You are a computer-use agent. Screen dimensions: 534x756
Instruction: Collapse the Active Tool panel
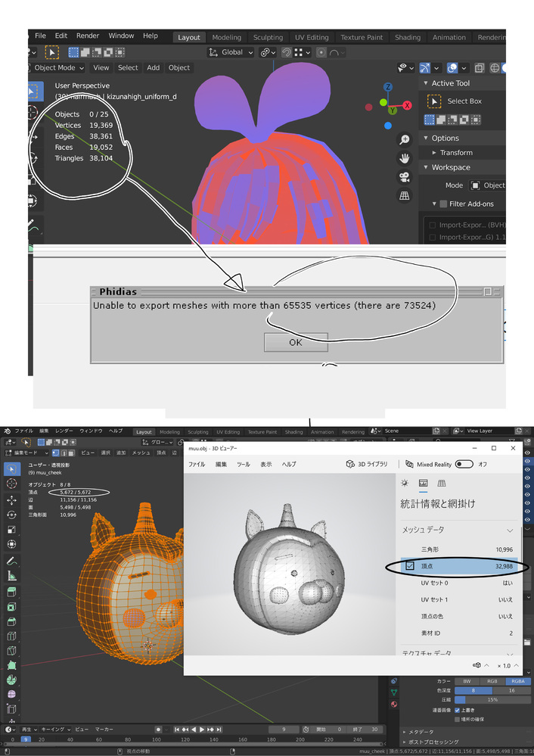point(425,83)
